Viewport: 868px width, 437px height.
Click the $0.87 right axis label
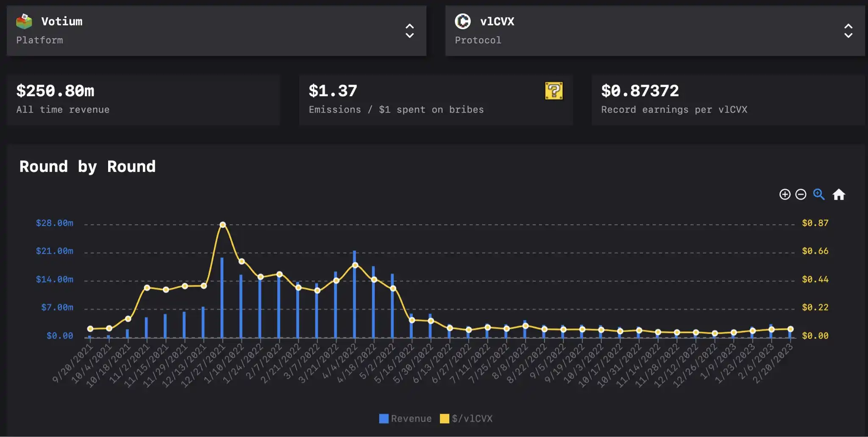(x=815, y=223)
